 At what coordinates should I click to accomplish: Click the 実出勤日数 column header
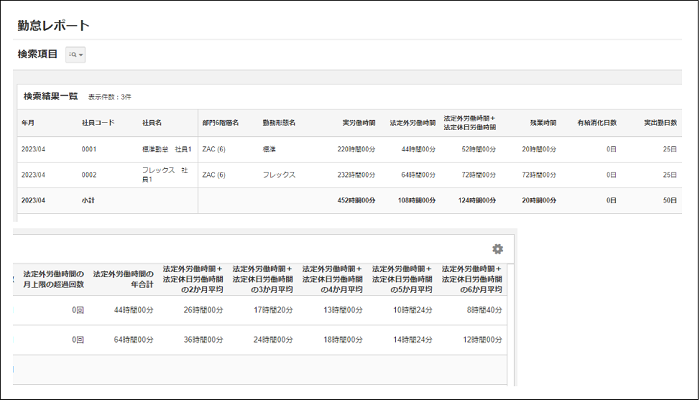pos(659,123)
